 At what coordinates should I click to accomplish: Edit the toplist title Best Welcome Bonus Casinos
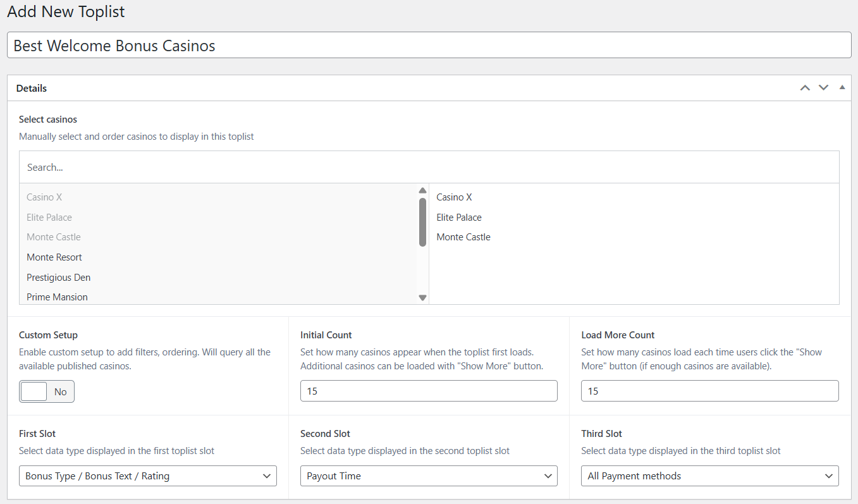(x=429, y=45)
